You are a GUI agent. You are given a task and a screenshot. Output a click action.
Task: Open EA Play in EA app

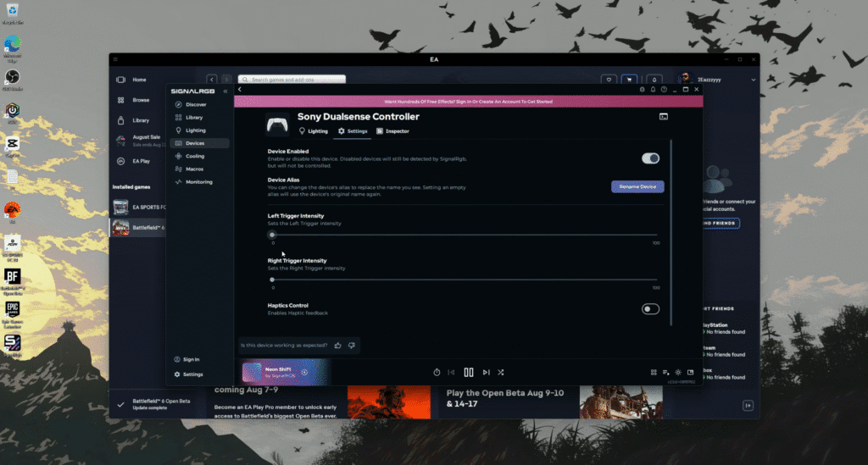pyautogui.click(x=133, y=162)
